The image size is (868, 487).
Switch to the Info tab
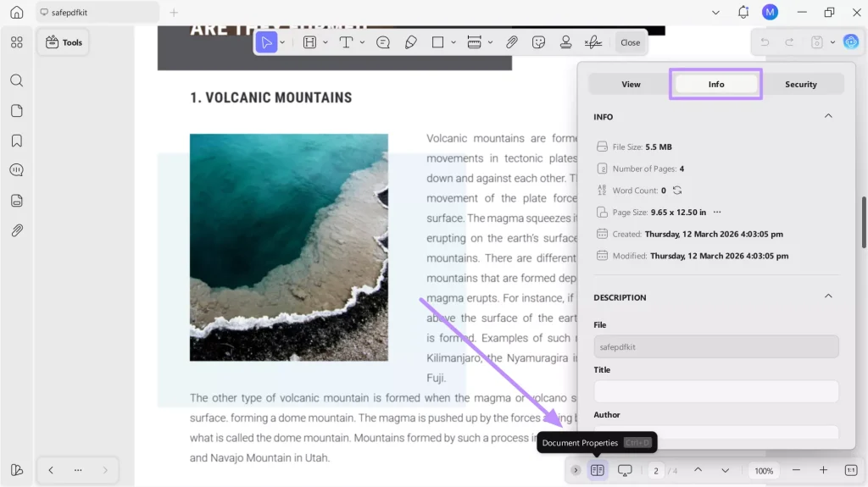pyautogui.click(x=715, y=84)
